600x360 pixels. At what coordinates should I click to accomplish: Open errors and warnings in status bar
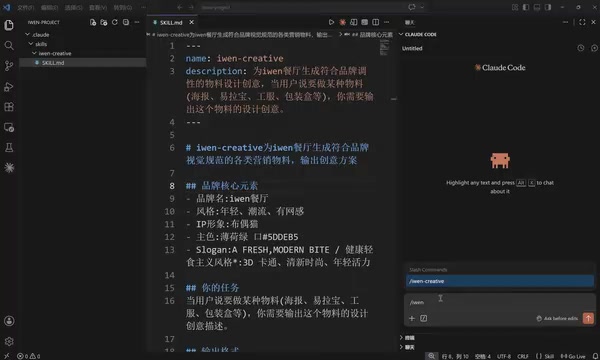point(29,356)
